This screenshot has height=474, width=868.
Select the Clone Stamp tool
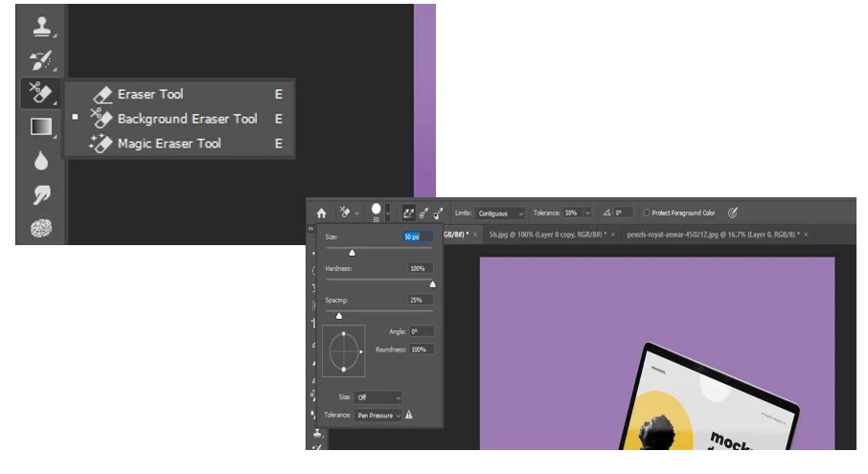coord(42,26)
